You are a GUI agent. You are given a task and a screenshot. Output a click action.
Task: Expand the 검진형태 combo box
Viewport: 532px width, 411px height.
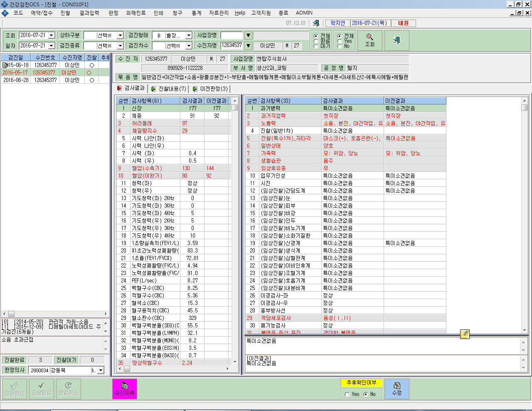pos(188,35)
